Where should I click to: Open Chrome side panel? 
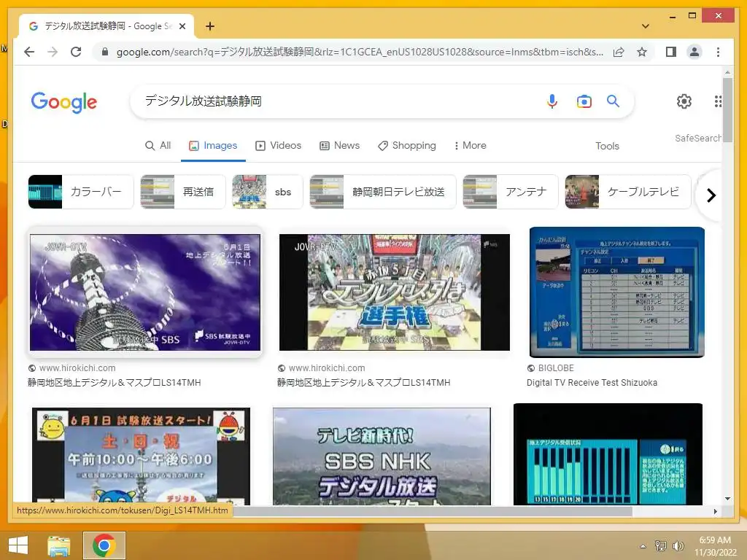click(x=671, y=52)
